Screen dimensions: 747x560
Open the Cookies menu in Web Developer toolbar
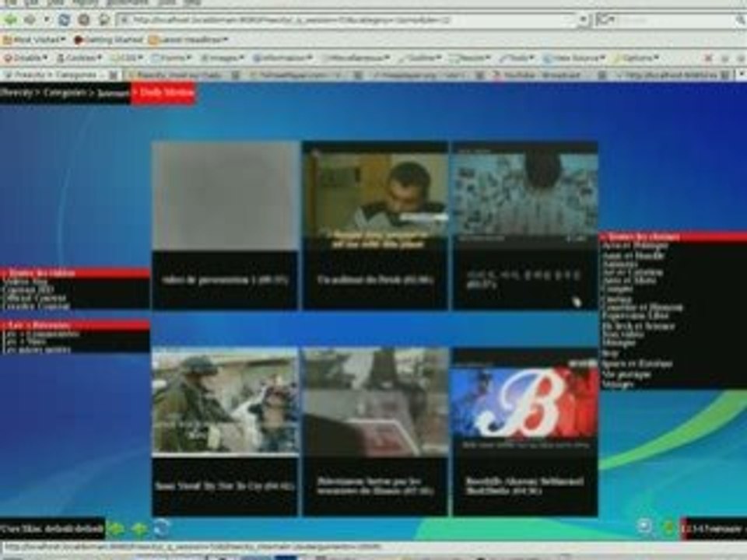coord(79,58)
